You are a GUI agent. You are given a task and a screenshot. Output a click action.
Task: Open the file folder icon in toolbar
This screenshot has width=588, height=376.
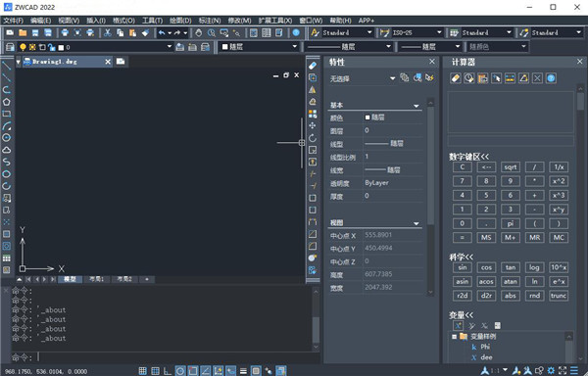pos(23,33)
